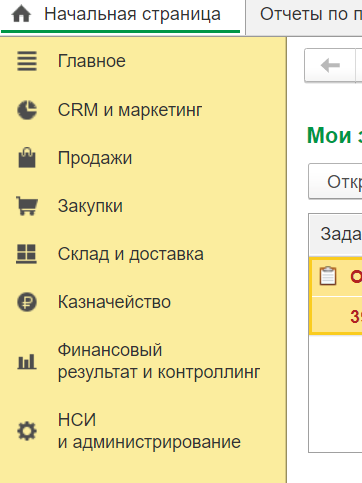Click the gear icon for НСИ и администрирование
Image resolution: width=362 pixels, height=483 pixels.
tap(27, 431)
